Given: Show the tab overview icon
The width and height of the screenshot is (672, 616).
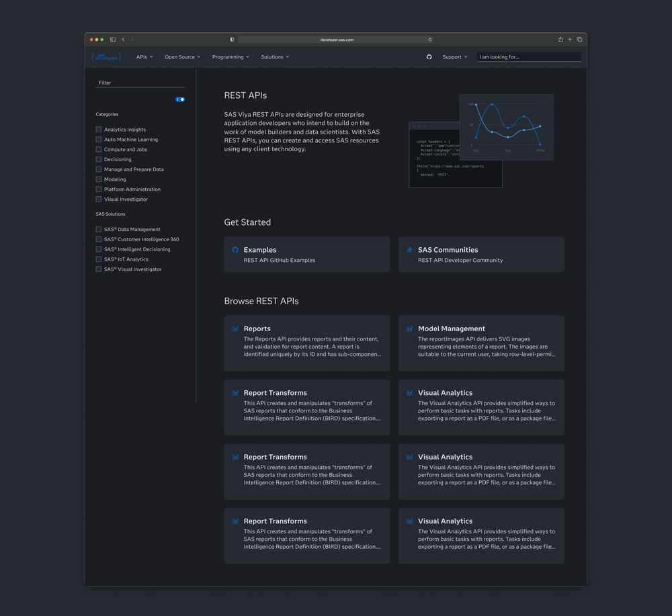Looking at the screenshot, I should 579,40.
